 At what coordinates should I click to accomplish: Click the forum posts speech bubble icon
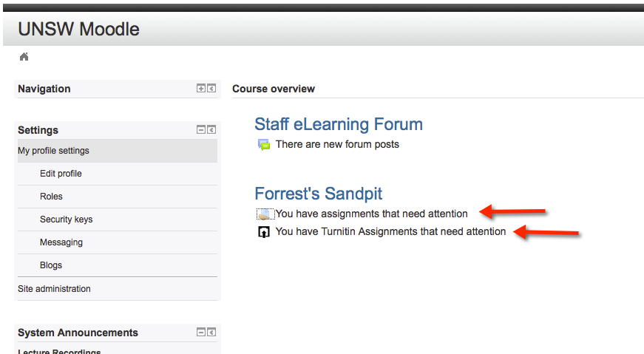(264, 145)
